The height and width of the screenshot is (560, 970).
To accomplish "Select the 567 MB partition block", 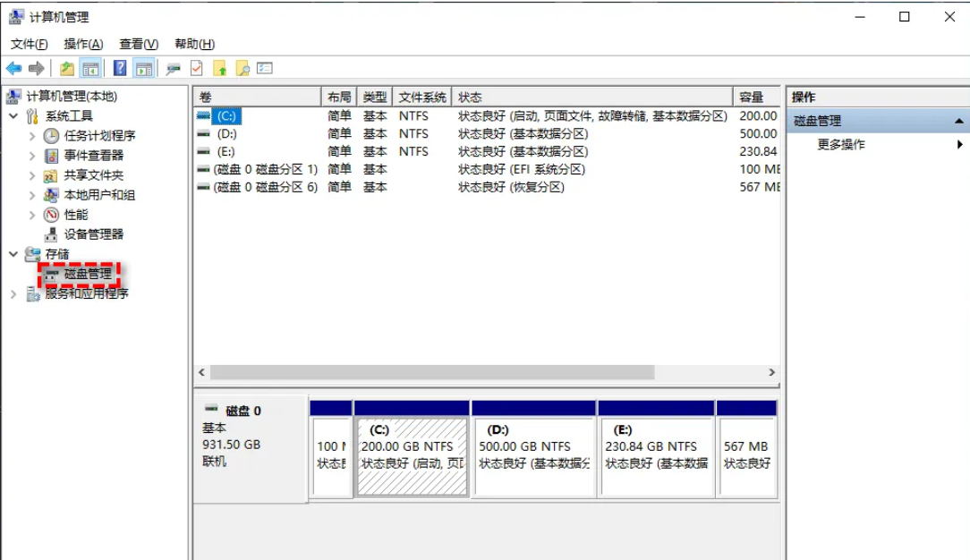I will pyautogui.click(x=746, y=449).
